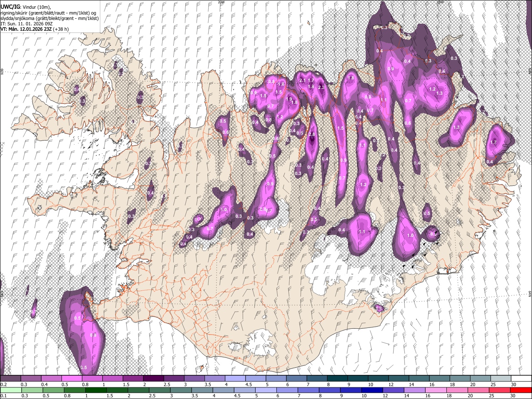532x399 pixels.
Task: Click the "1.9" snowfall value on the map
Action: pyautogui.click(x=290, y=99)
